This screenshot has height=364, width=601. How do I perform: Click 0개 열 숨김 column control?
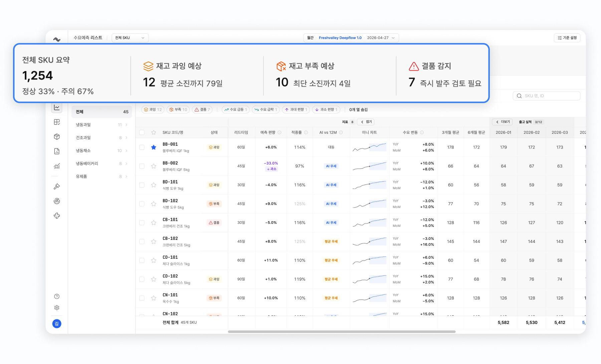[358, 109]
